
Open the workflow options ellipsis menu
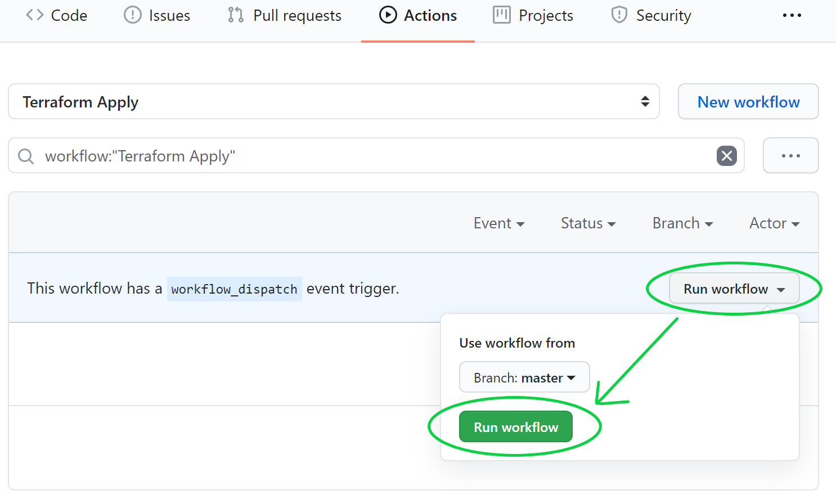790,156
